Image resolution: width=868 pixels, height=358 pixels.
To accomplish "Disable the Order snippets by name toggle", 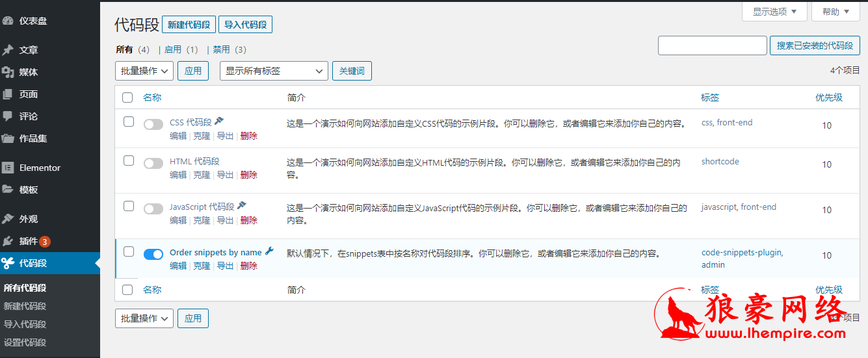I will point(153,255).
